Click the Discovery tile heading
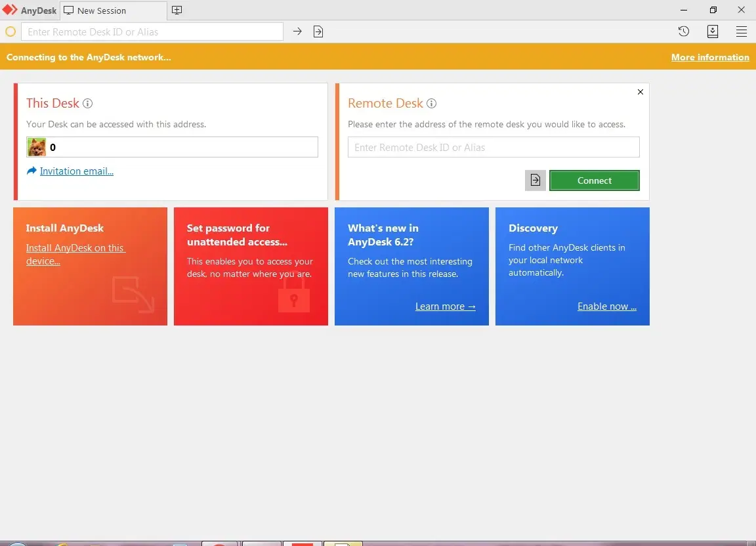756x546 pixels. click(534, 228)
